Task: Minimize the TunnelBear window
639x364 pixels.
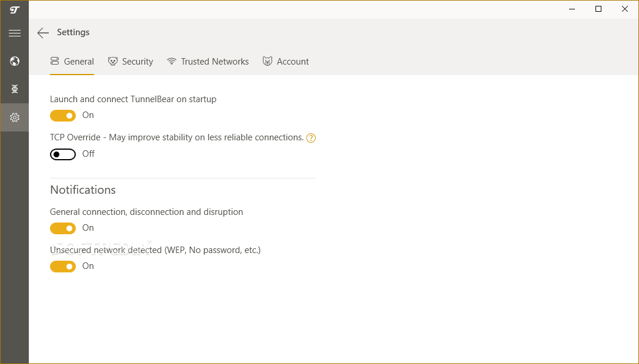Action: tap(572, 9)
